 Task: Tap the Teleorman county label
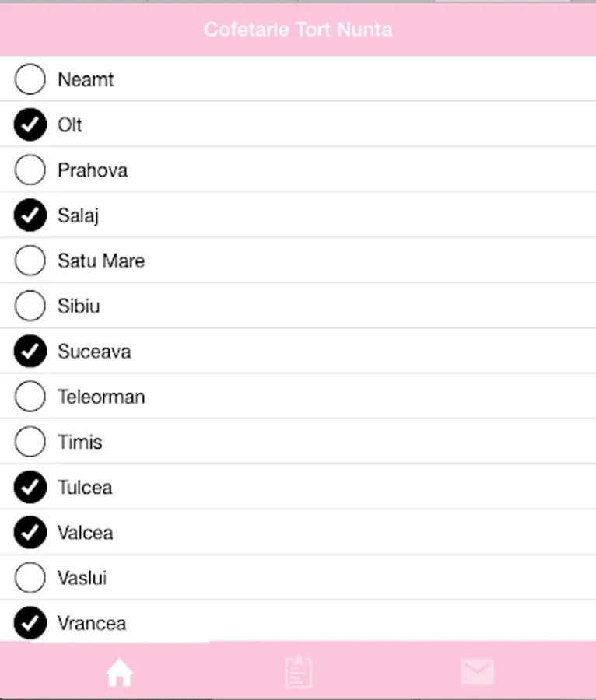point(101,397)
